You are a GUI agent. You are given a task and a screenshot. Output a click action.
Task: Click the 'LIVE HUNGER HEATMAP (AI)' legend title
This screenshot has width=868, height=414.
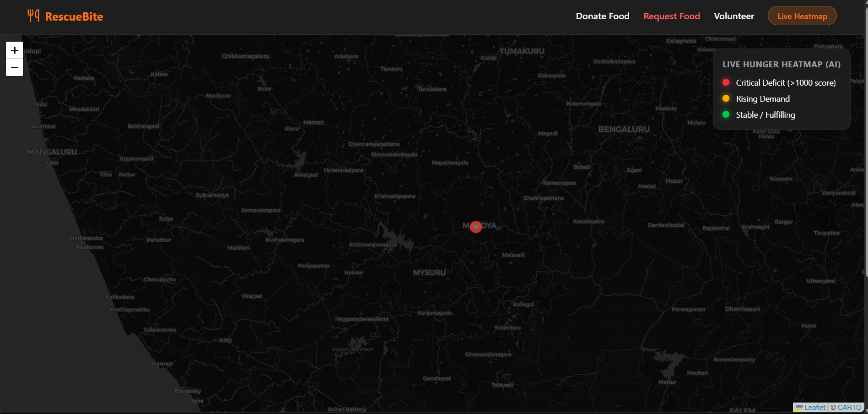(782, 64)
